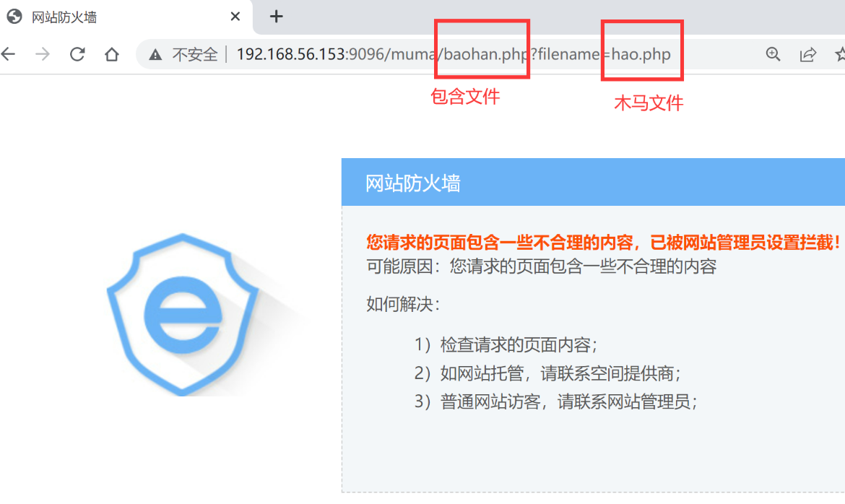Click the not-secure warning triangle icon
Viewport: 845px width, 504px height.
155,54
